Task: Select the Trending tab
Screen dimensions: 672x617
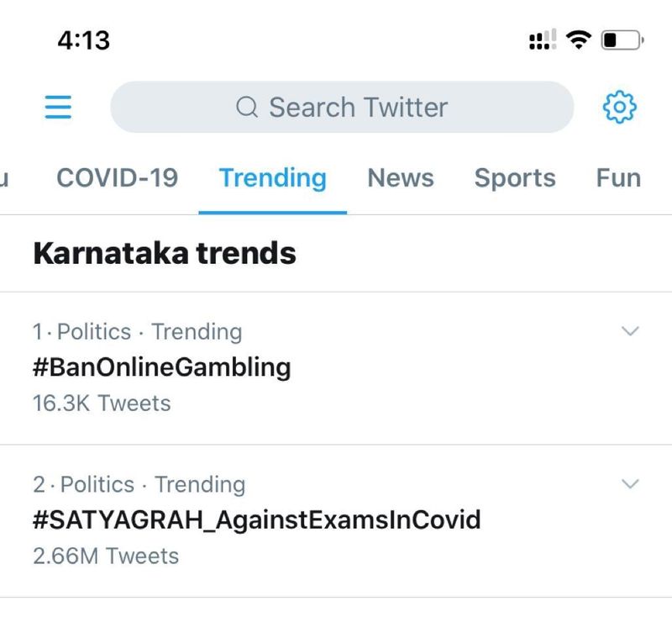Action: 272,178
